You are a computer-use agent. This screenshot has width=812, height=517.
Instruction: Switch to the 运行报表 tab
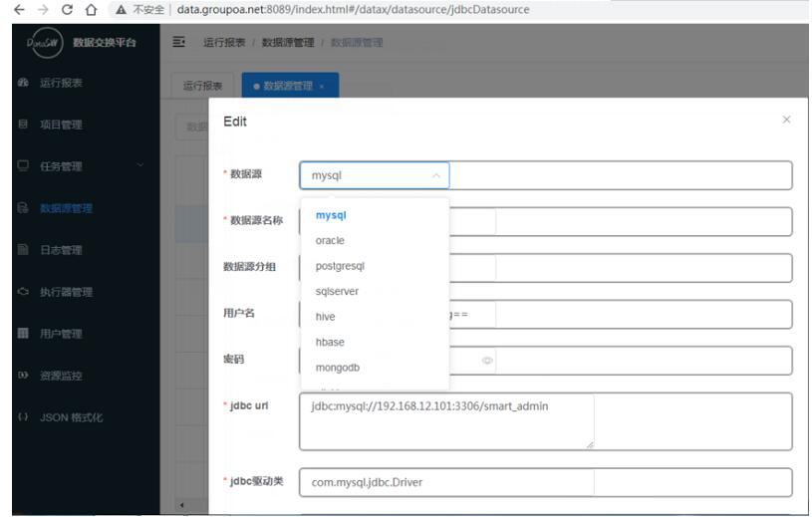[203, 86]
